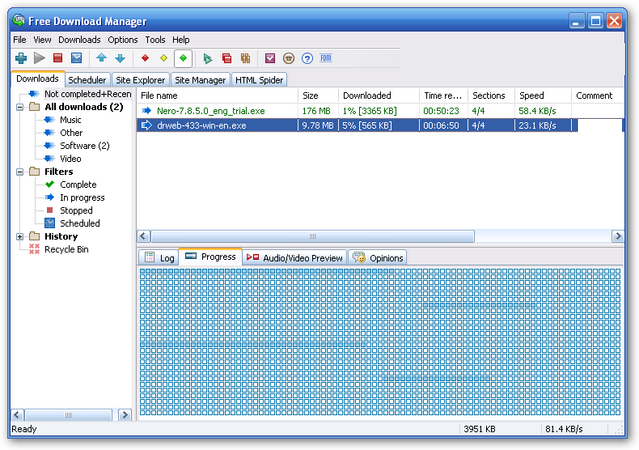Image resolution: width=639 pixels, height=450 pixels.
Task: Sort by the Time remaining column header
Action: tap(443, 96)
